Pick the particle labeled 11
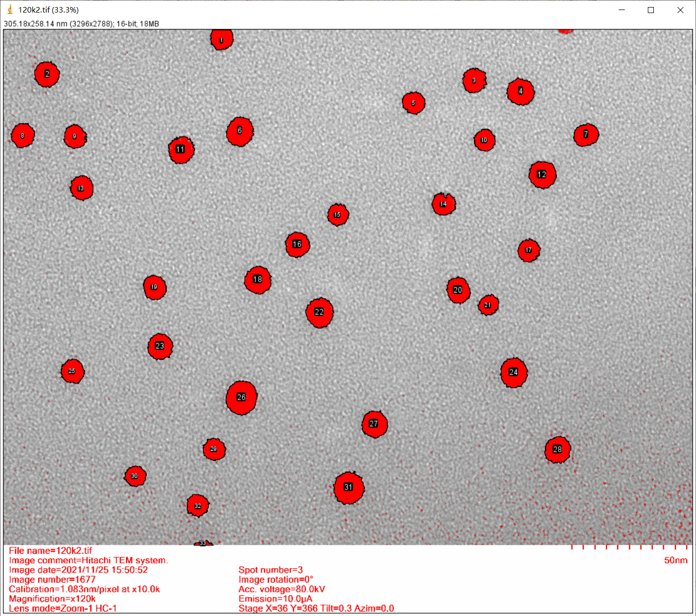 (181, 150)
